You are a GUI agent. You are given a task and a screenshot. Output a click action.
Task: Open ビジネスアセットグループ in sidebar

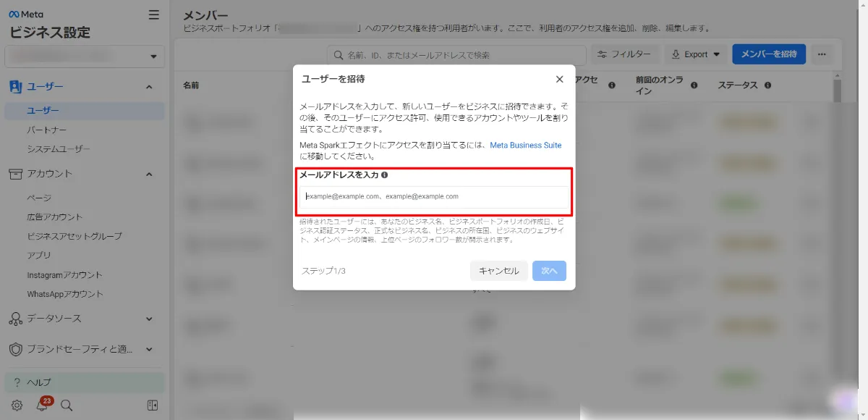coord(75,236)
